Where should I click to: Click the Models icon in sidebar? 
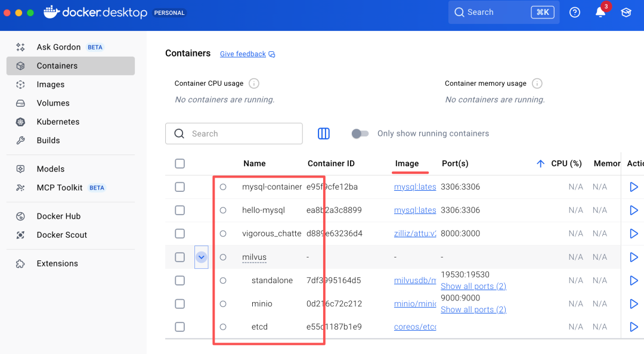tap(20, 169)
